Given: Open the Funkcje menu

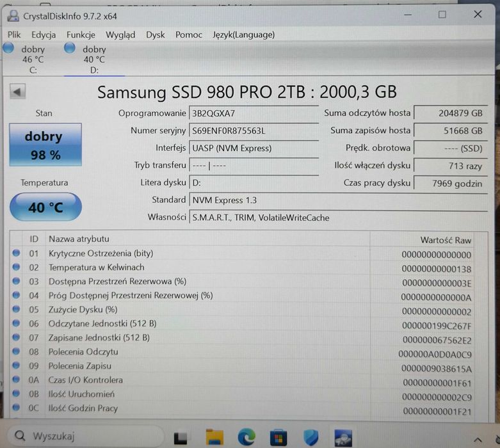Looking at the screenshot, I should 81,35.
